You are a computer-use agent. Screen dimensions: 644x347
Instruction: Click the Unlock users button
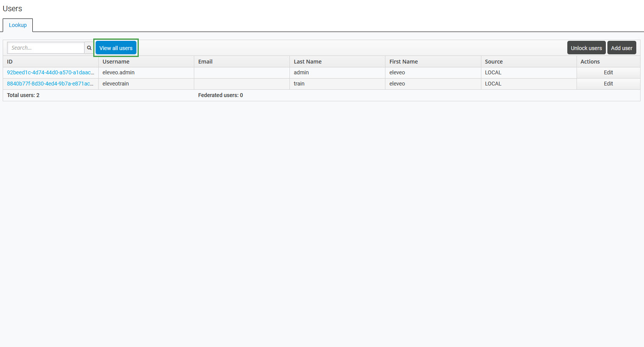[586, 48]
